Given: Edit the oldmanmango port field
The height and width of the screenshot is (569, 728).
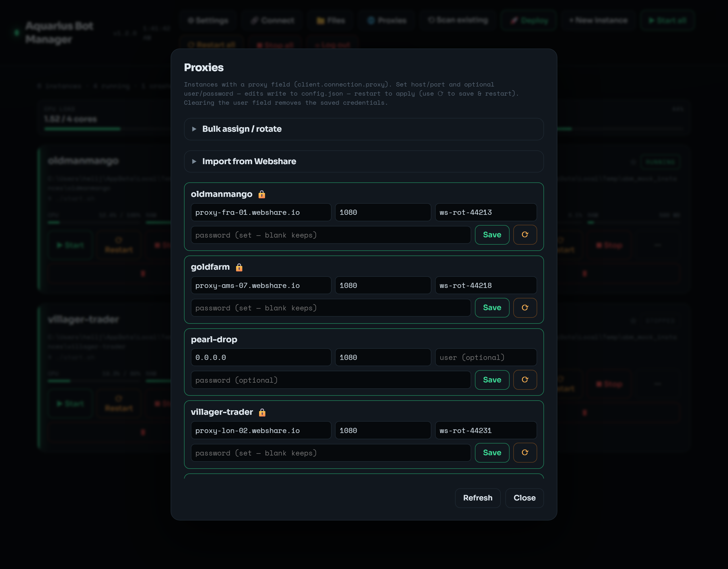Looking at the screenshot, I should coord(383,213).
